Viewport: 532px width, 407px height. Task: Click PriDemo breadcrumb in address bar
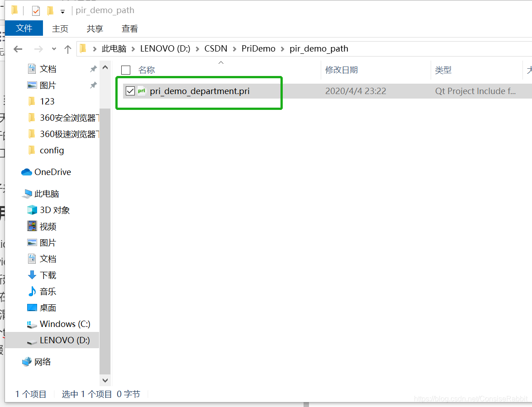tap(259, 49)
